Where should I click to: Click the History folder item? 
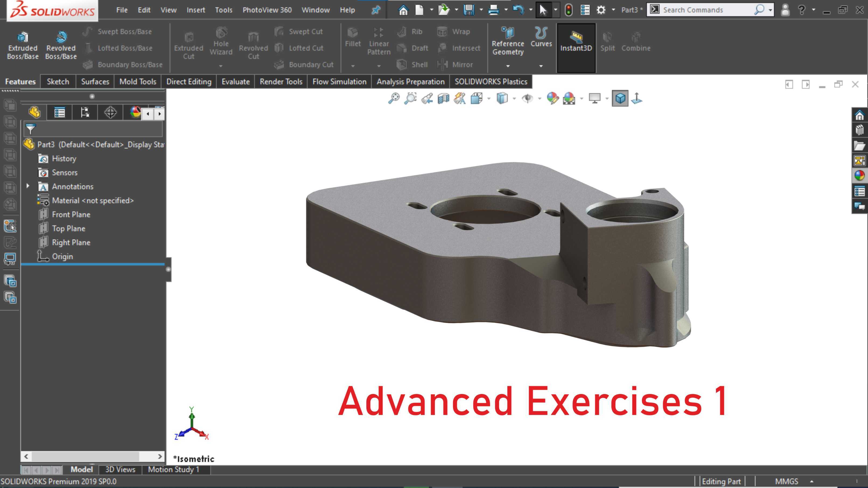point(57,158)
